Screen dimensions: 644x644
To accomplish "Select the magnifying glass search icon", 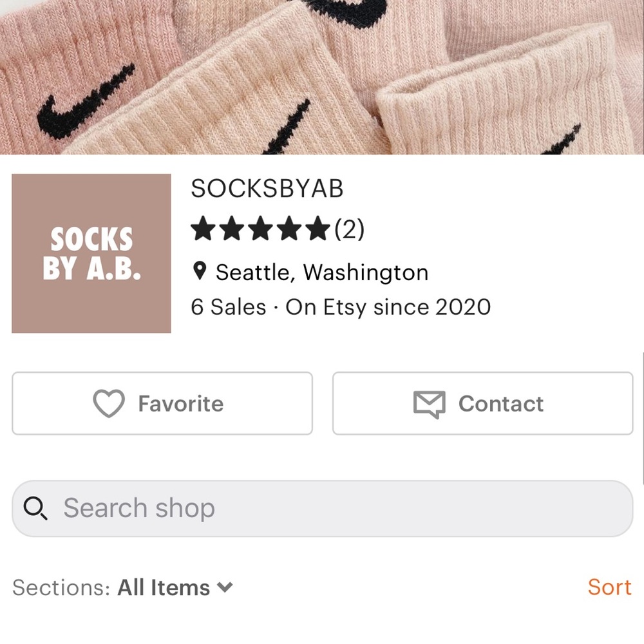I will coord(35,508).
